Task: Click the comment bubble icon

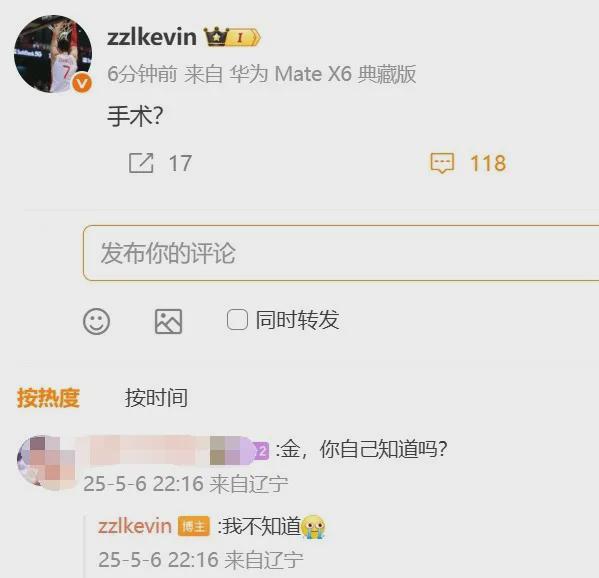Action: (x=442, y=163)
